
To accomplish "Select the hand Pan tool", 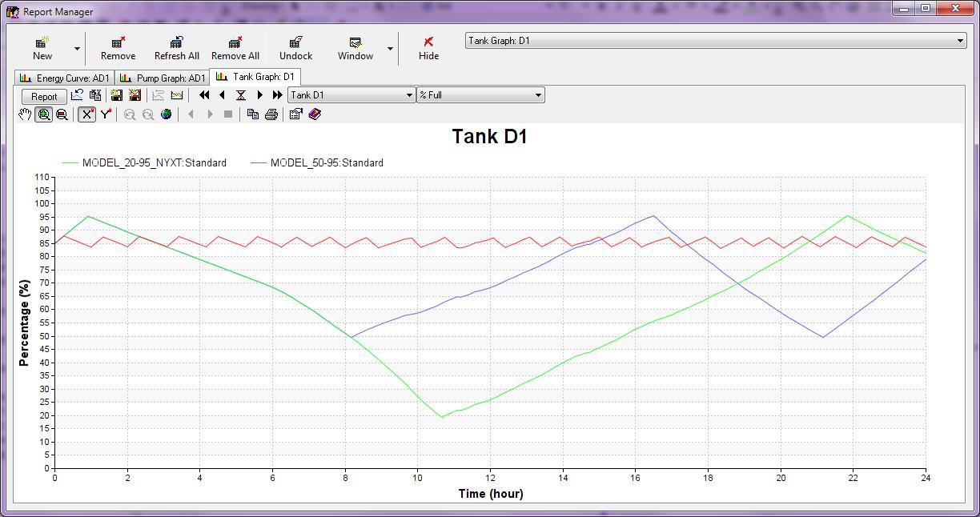I will click(25, 114).
